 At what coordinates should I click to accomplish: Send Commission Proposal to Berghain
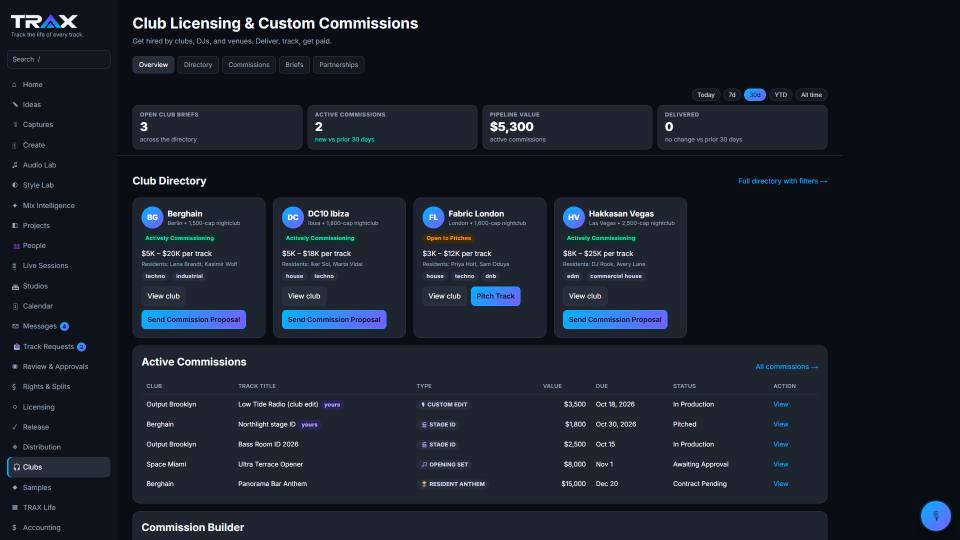point(193,320)
